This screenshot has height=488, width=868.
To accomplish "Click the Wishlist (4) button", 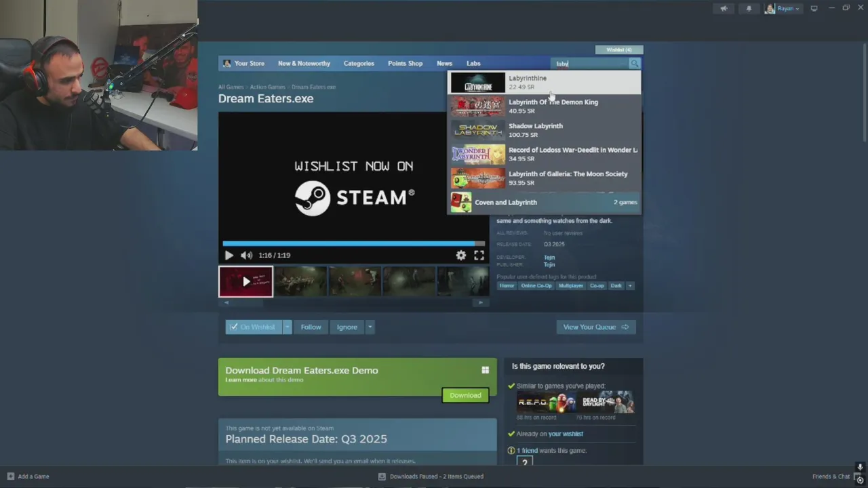I will click(x=619, y=49).
